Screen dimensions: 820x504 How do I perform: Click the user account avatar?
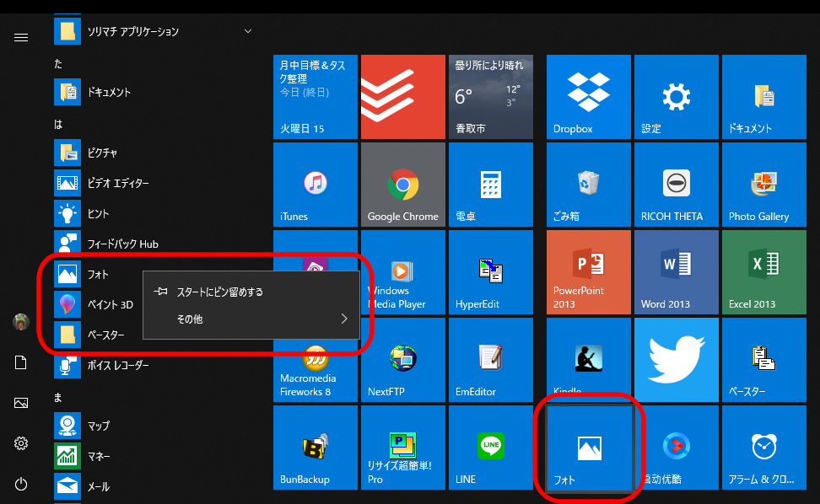click(x=21, y=322)
